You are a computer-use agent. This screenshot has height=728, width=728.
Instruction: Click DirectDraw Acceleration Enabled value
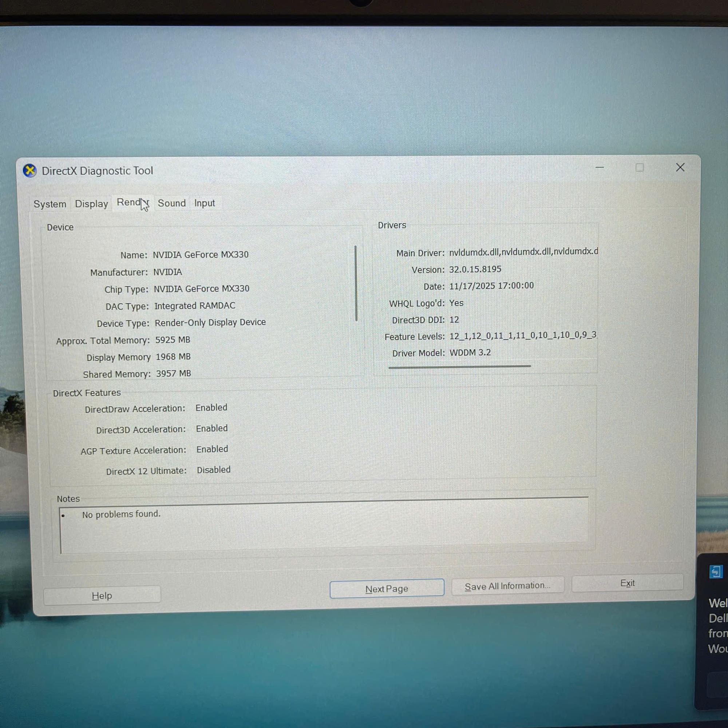click(x=211, y=408)
